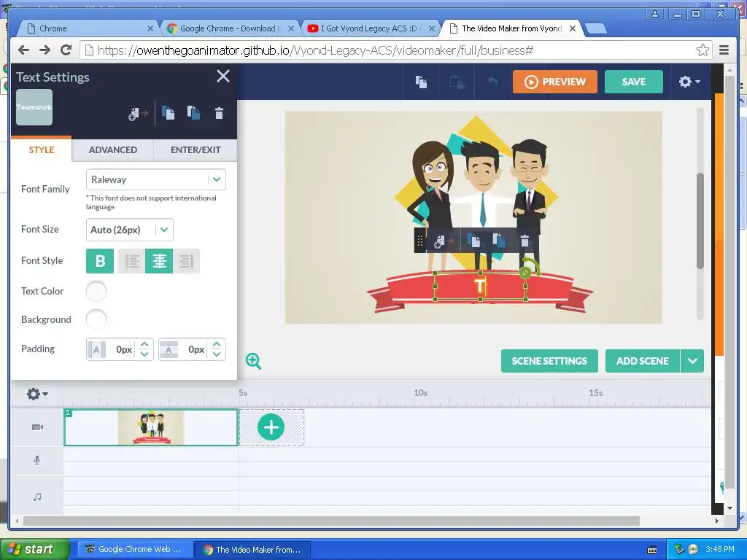
Task: Click floating toolbar drag handle on canvas
Action: tap(419, 241)
